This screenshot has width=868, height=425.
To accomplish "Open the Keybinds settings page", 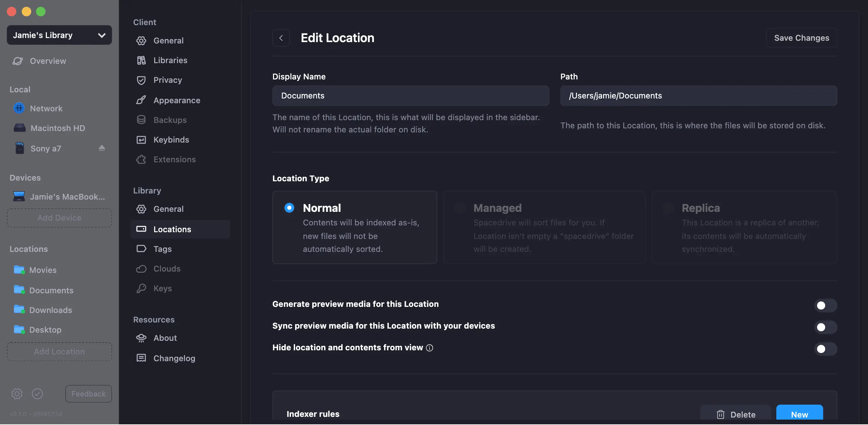I will click(171, 140).
